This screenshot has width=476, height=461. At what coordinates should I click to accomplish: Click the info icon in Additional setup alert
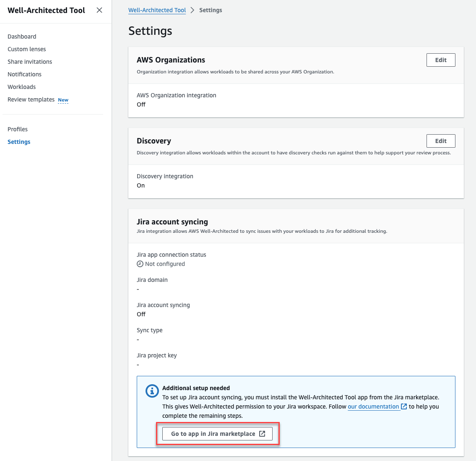[x=152, y=391]
